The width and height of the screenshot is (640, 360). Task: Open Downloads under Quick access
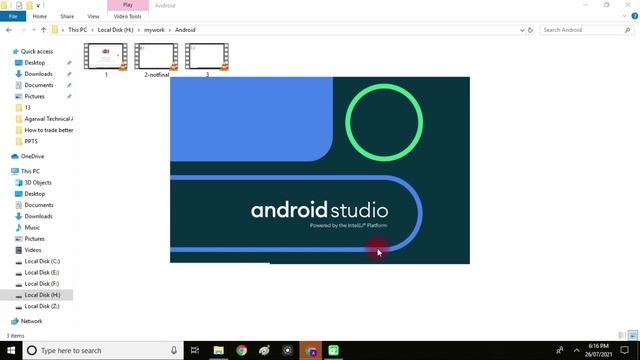tap(38, 74)
